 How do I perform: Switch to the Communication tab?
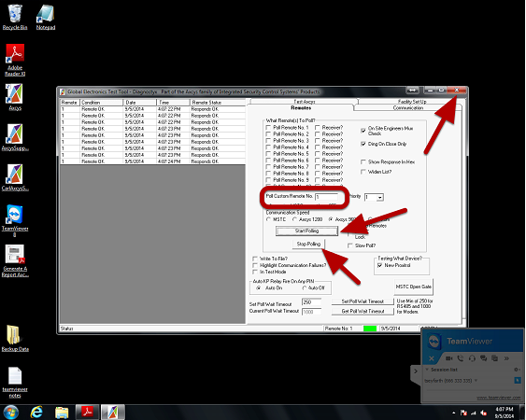point(408,108)
